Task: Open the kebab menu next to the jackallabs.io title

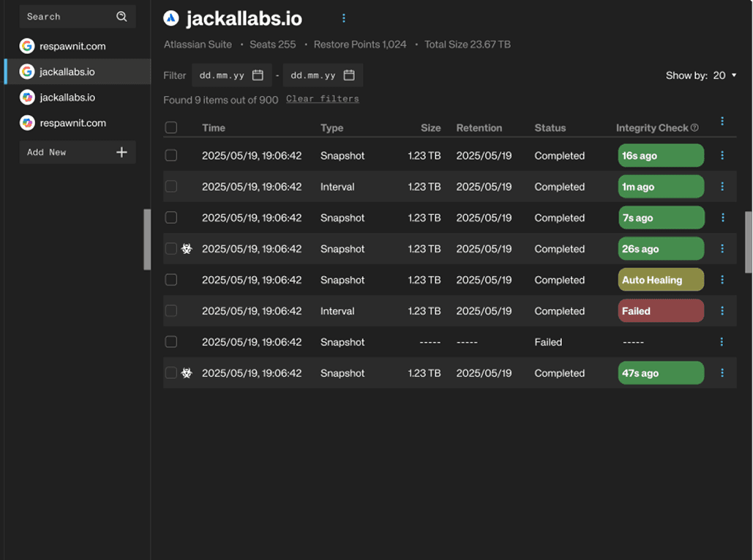Action: pos(343,18)
